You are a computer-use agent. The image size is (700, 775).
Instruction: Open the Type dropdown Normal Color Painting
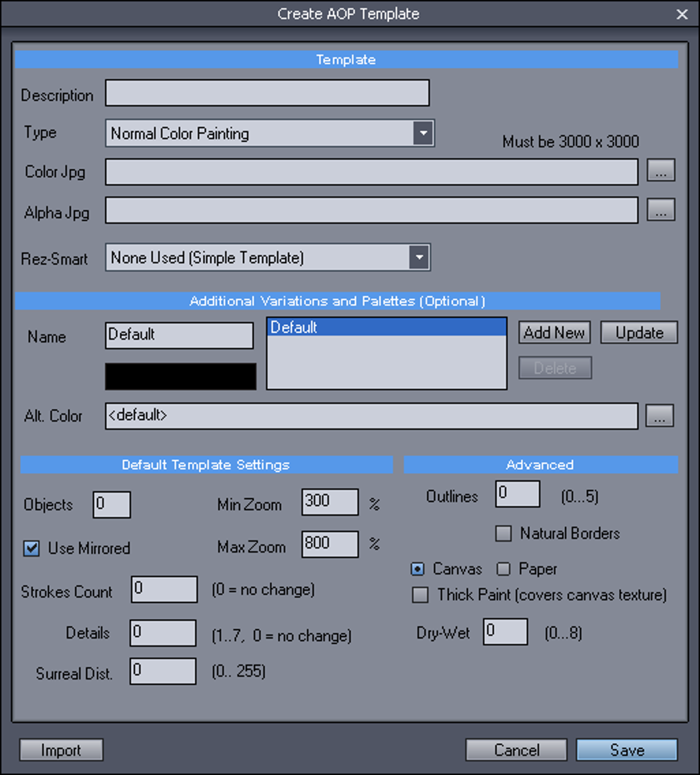[x=270, y=133]
